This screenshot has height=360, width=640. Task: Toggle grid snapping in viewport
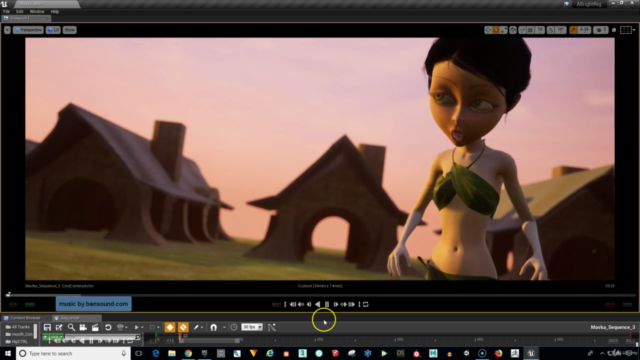click(531, 30)
